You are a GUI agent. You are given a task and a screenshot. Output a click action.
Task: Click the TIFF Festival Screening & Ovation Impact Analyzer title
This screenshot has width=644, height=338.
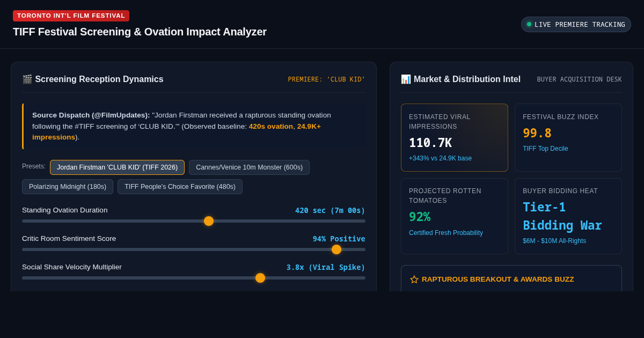coord(140,32)
